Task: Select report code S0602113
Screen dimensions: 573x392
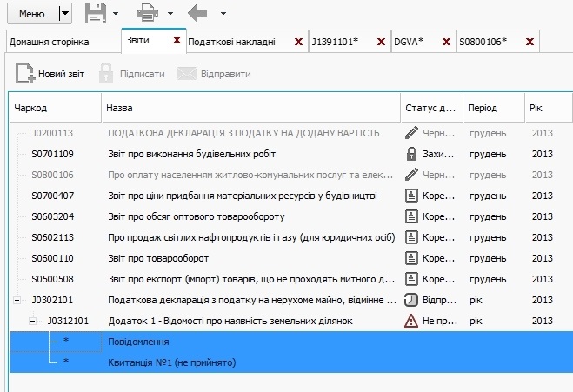Action: 53,237
